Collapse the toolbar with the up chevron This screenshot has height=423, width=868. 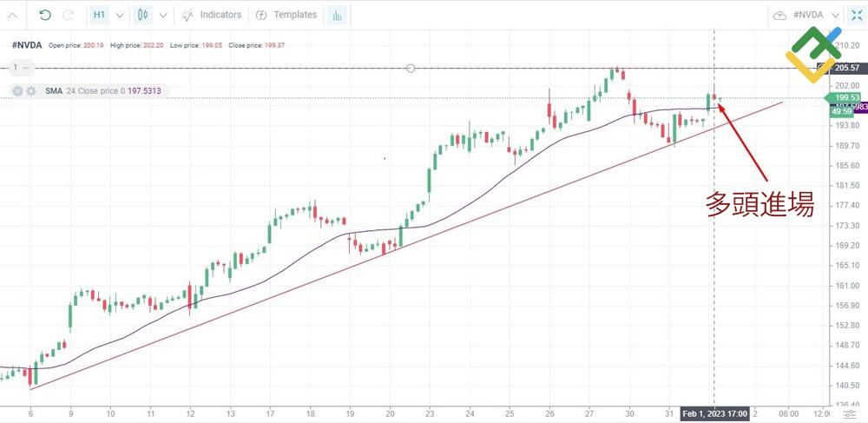12,16
